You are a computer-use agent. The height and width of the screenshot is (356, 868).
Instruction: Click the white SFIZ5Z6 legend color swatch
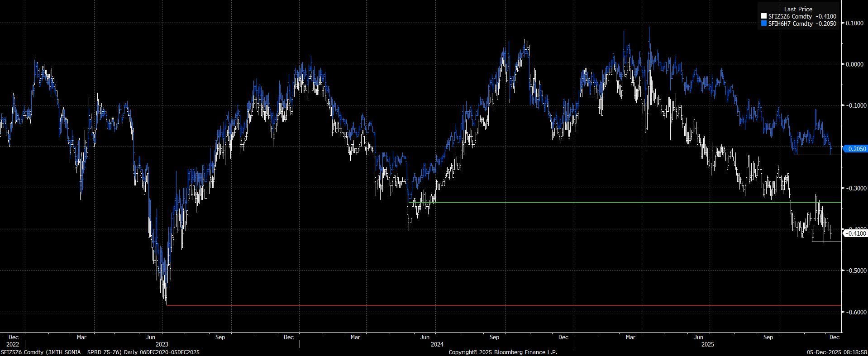click(x=764, y=17)
